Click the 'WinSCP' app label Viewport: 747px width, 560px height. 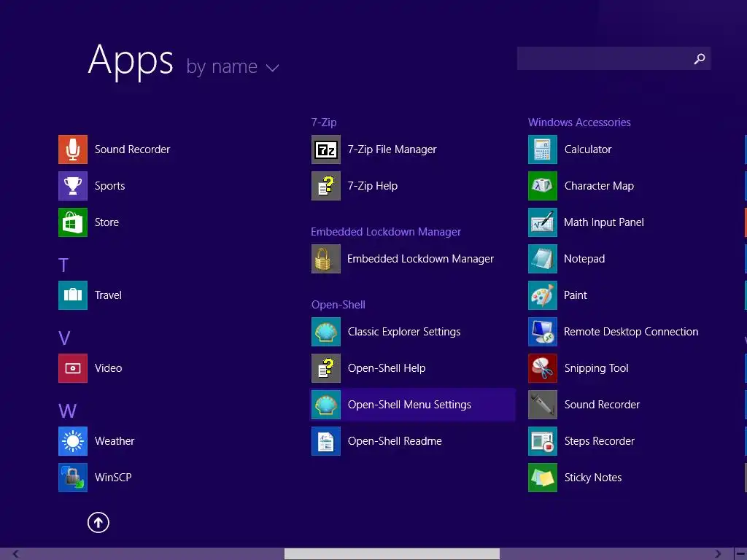[113, 478]
